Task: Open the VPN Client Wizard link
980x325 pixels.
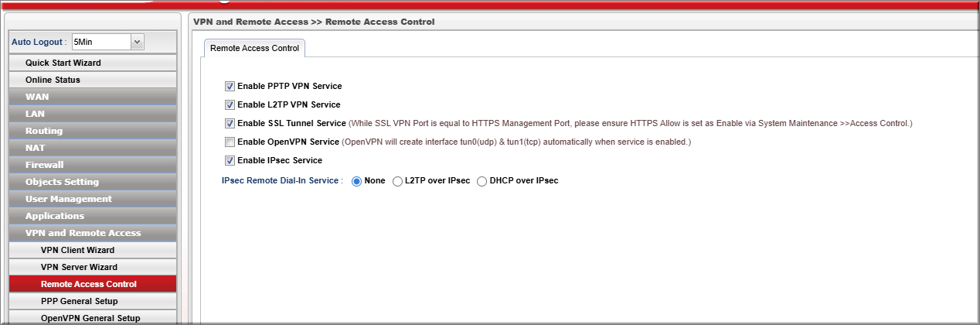Action: pyautogui.click(x=77, y=250)
